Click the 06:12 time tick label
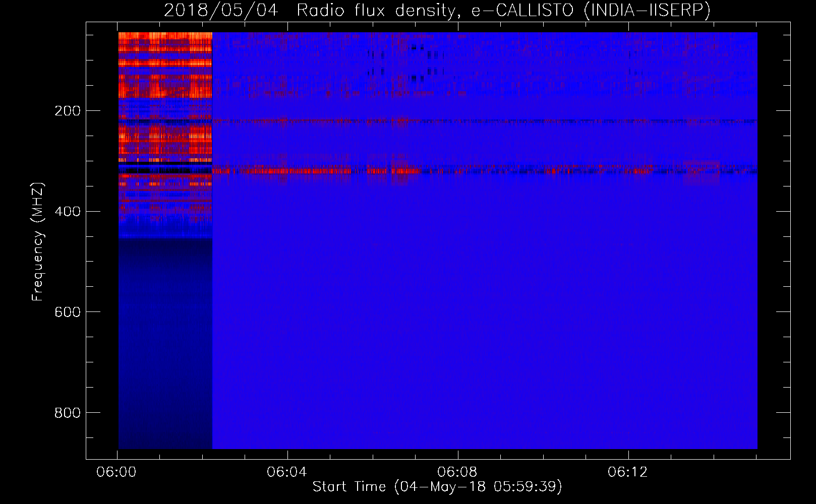The width and height of the screenshot is (816, 504). click(628, 472)
